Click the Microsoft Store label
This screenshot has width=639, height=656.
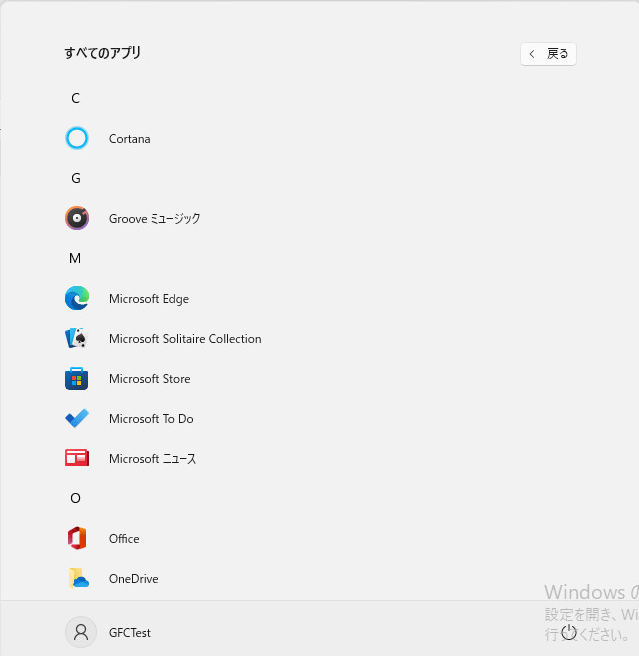coord(150,379)
